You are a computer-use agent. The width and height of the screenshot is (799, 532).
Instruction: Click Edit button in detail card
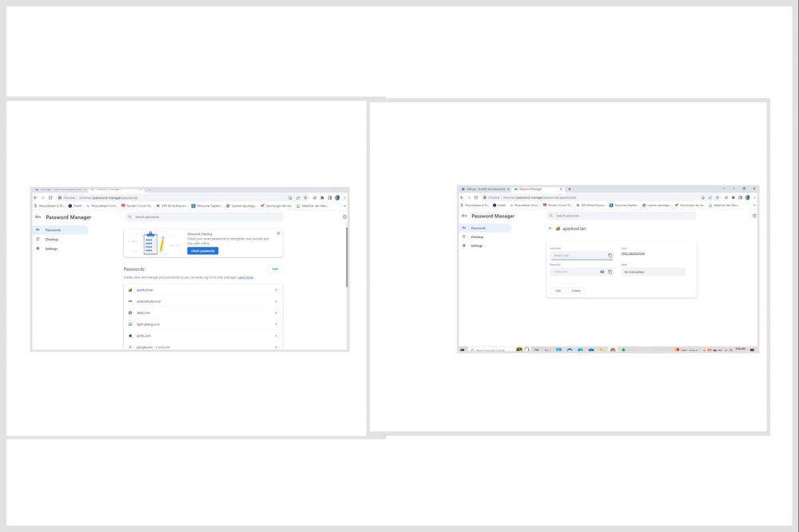coord(558,291)
